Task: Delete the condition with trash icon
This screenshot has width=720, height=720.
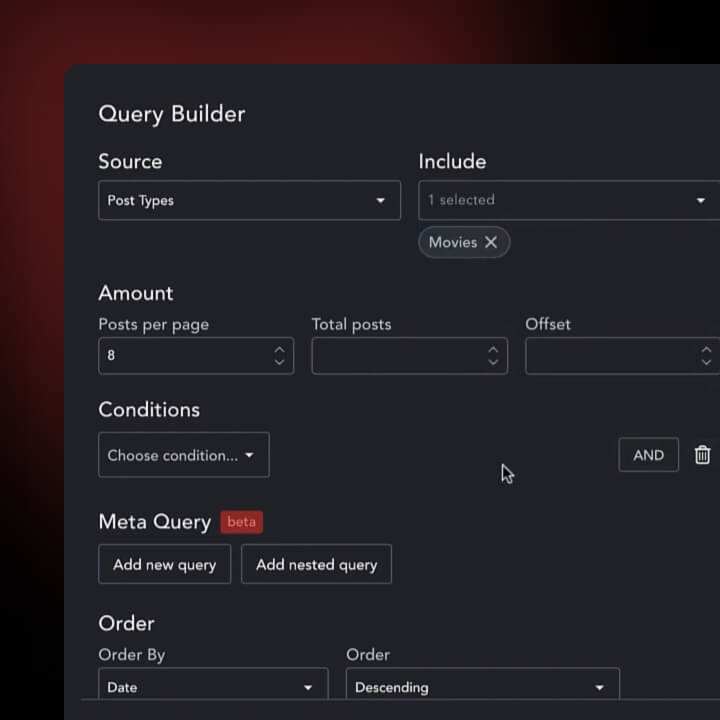Action: [x=702, y=455]
